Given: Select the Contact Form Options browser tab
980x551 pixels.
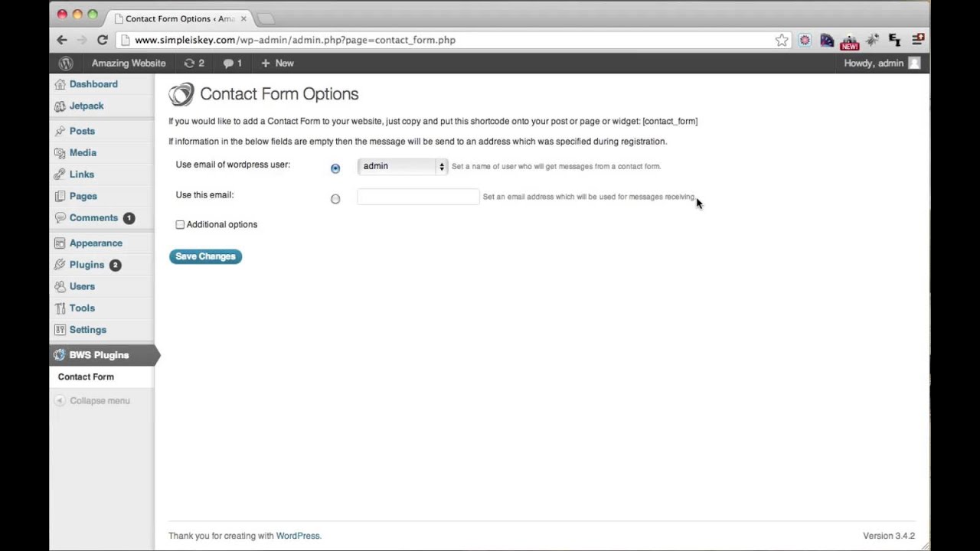Looking at the screenshot, I should [180, 18].
